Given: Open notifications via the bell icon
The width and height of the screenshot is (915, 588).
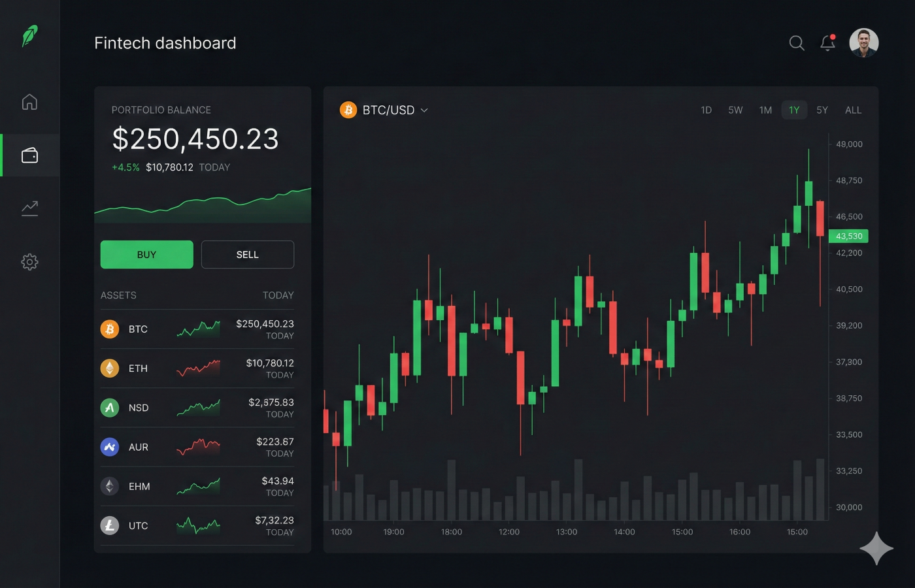Looking at the screenshot, I should coord(827,43).
